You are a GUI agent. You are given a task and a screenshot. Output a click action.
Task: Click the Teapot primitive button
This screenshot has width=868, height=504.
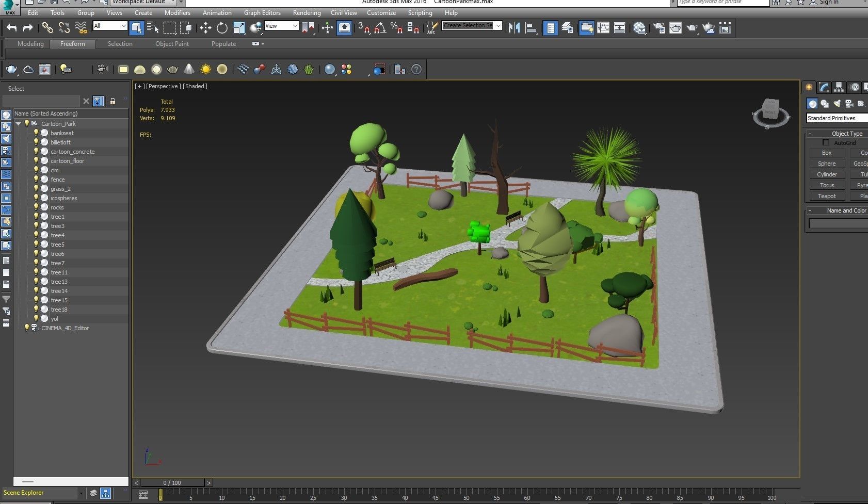[x=827, y=196]
